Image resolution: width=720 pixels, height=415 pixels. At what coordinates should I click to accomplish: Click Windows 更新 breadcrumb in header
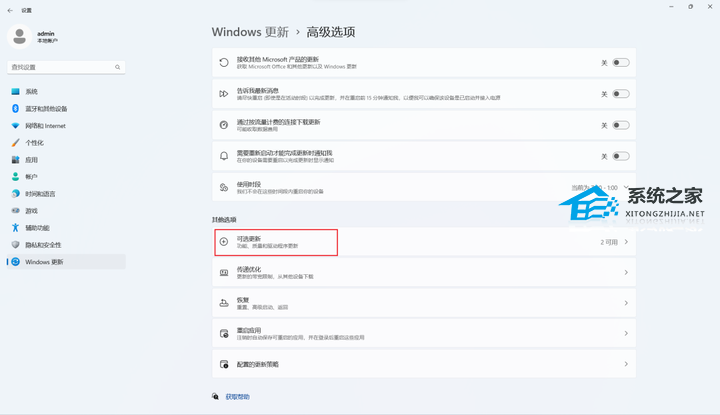point(250,32)
